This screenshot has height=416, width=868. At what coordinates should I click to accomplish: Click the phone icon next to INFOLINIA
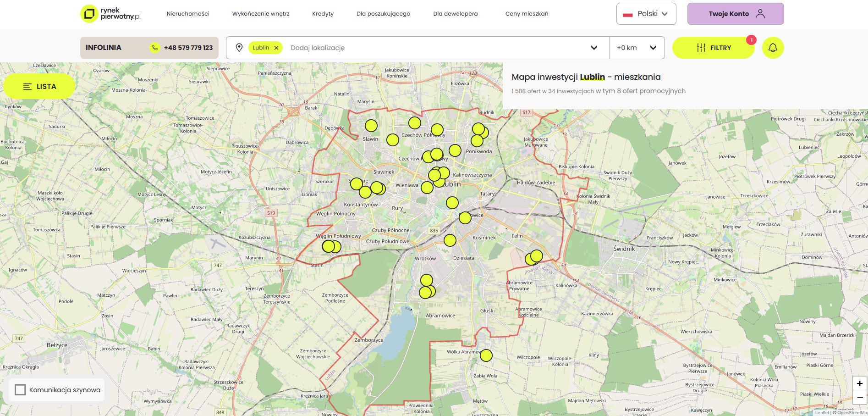[154, 47]
